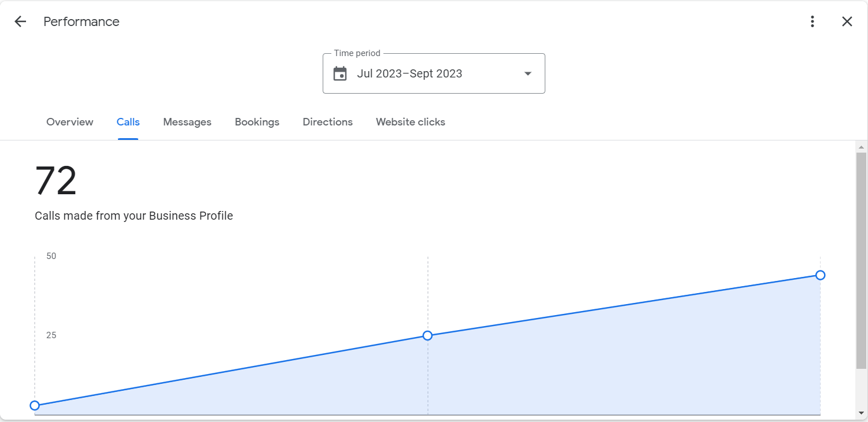Select the Jul 2023–Sept 2023 date range text

tap(409, 74)
